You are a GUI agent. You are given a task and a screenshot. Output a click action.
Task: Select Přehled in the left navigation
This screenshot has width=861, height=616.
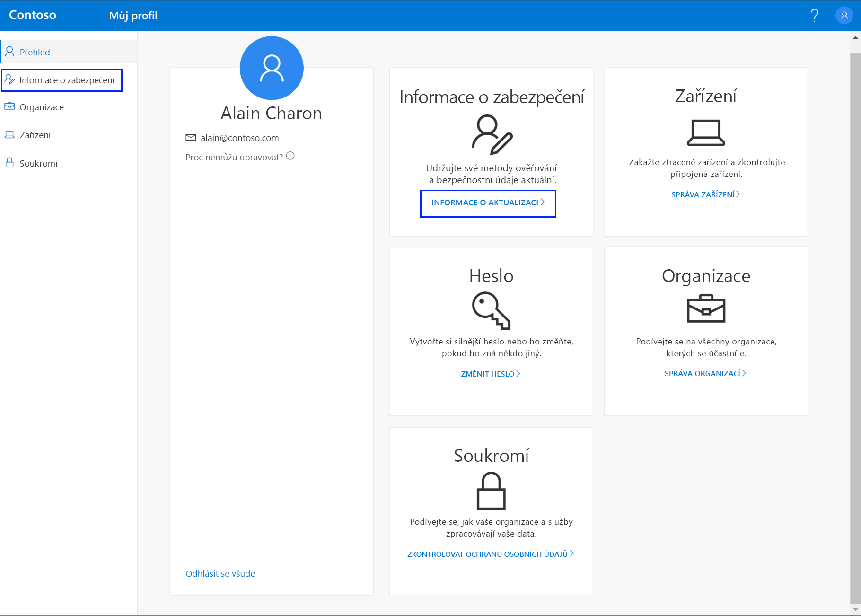pyautogui.click(x=69, y=52)
